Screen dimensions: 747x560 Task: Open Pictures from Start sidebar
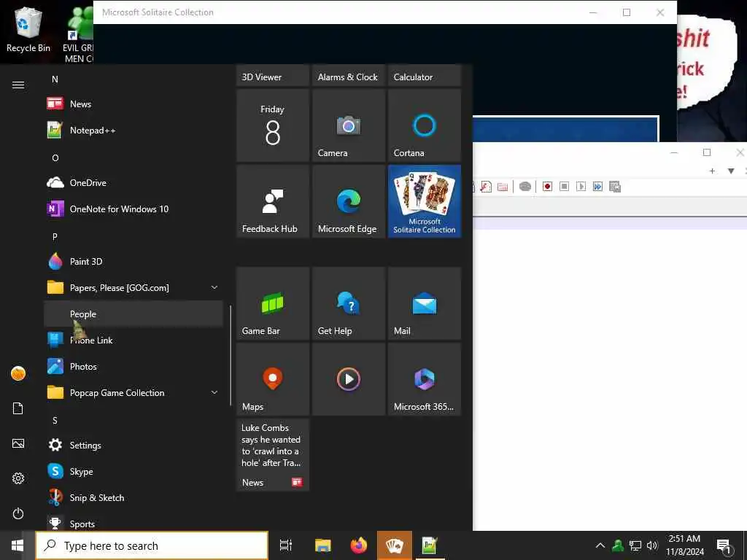(x=18, y=443)
